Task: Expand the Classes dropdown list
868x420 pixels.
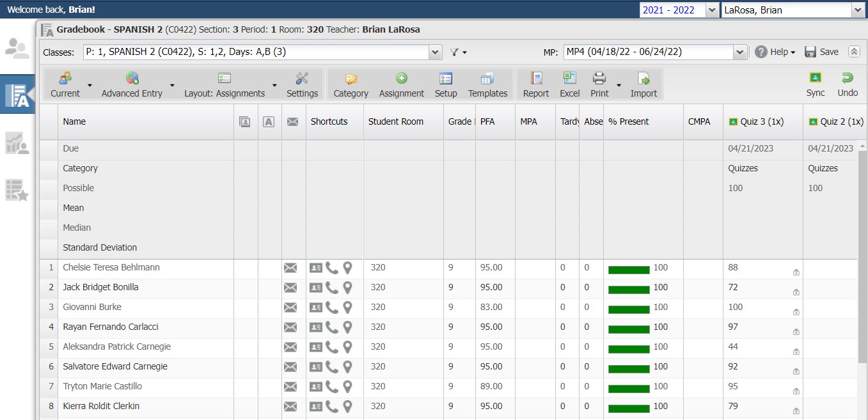Action: click(436, 52)
